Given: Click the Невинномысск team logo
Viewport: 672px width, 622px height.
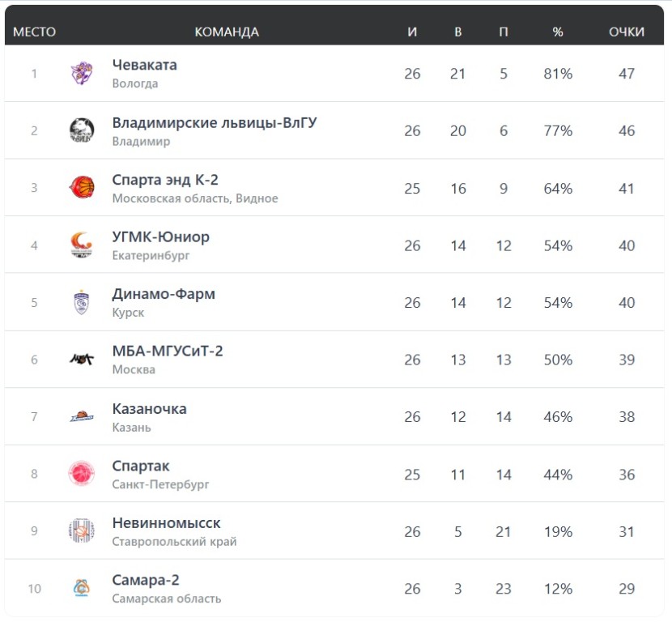Looking at the screenshot, I should [81, 531].
